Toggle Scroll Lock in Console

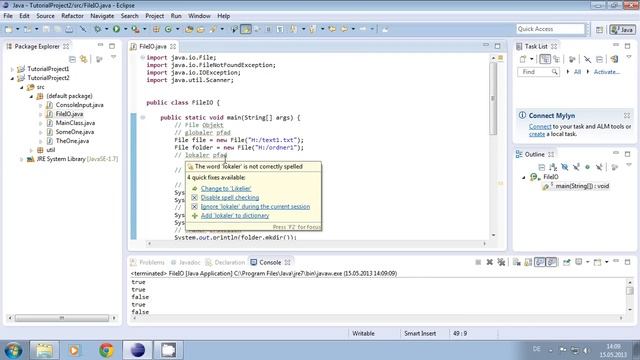pos(528,262)
